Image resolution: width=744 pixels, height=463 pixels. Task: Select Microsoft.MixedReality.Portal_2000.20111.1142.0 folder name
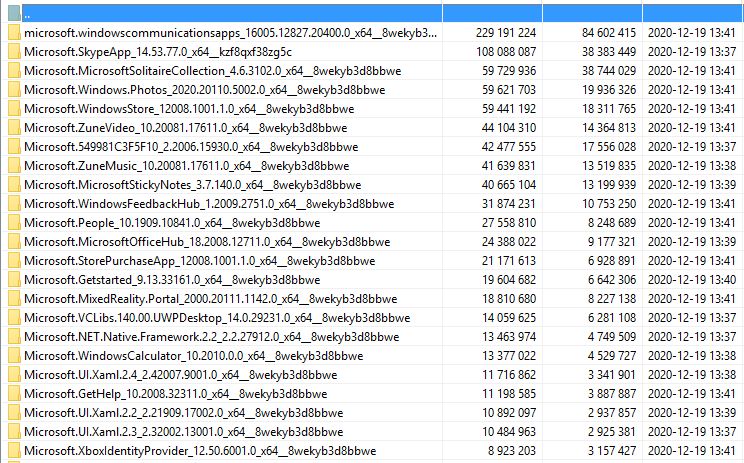pyautogui.click(x=211, y=298)
